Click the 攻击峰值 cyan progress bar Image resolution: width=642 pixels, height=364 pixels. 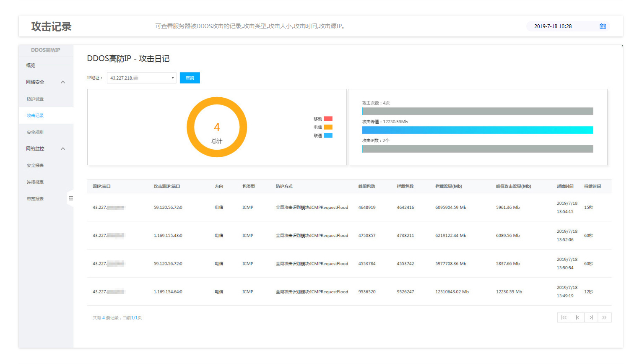coord(478,130)
